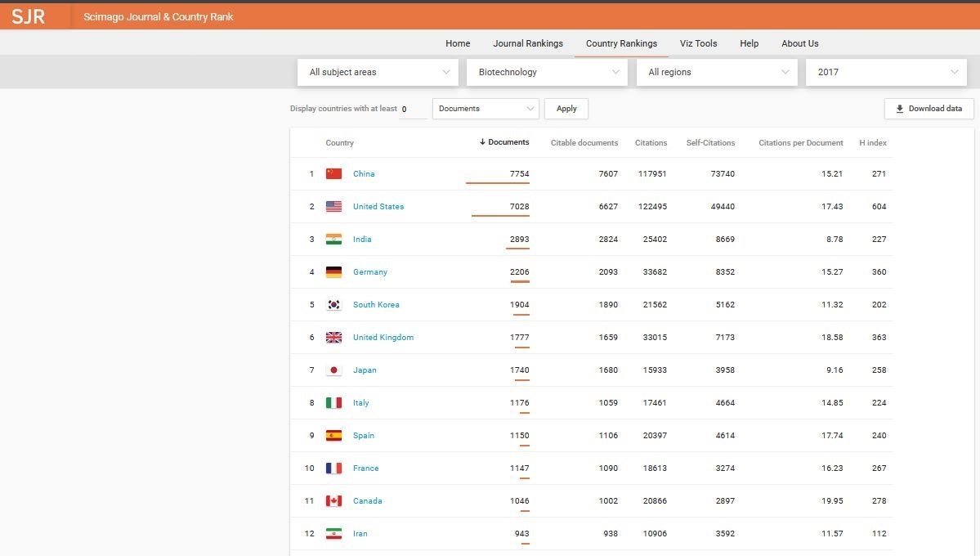Open the Germany country link
The image size is (980, 556).
(x=370, y=271)
